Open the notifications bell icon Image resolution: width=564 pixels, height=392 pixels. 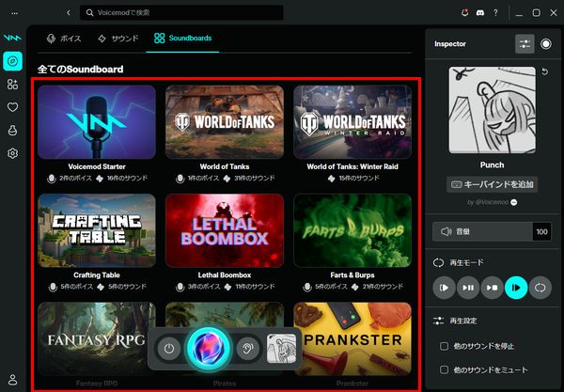(464, 13)
